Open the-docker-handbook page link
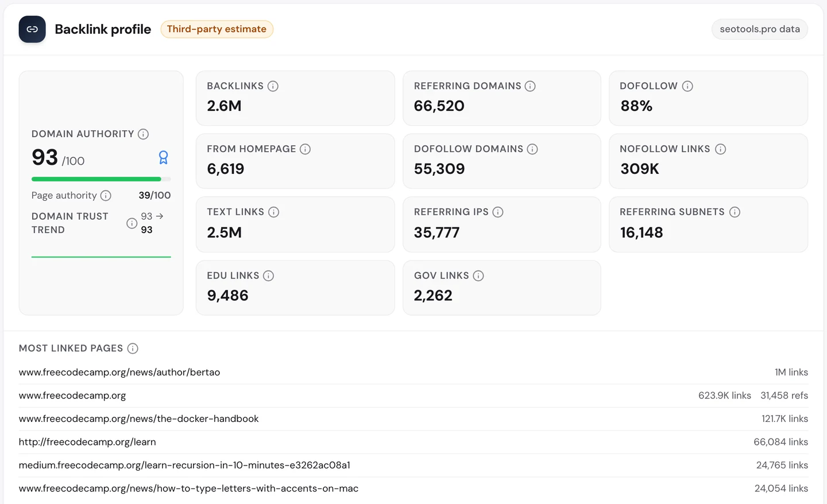The image size is (827, 504). (x=139, y=419)
